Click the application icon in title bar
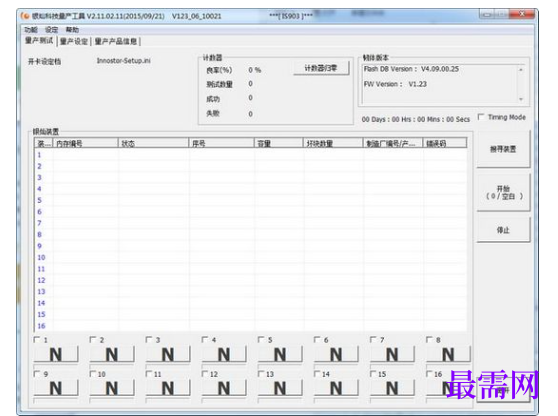The height and width of the screenshot is (416, 558). [x=25, y=16]
